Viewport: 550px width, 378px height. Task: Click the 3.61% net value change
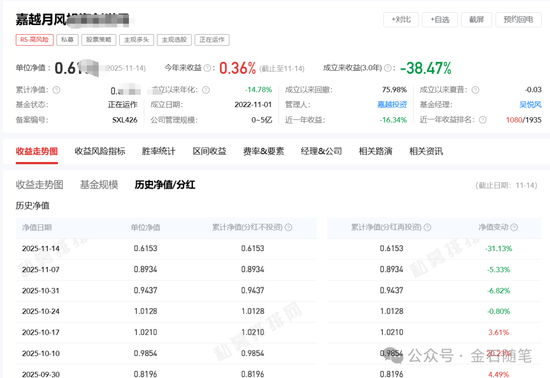(498, 333)
